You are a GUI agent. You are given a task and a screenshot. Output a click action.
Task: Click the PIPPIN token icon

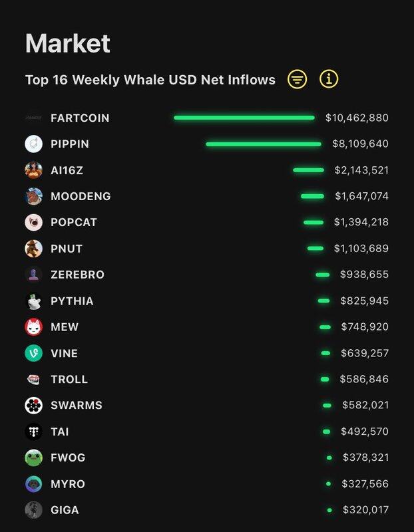coord(34,144)
